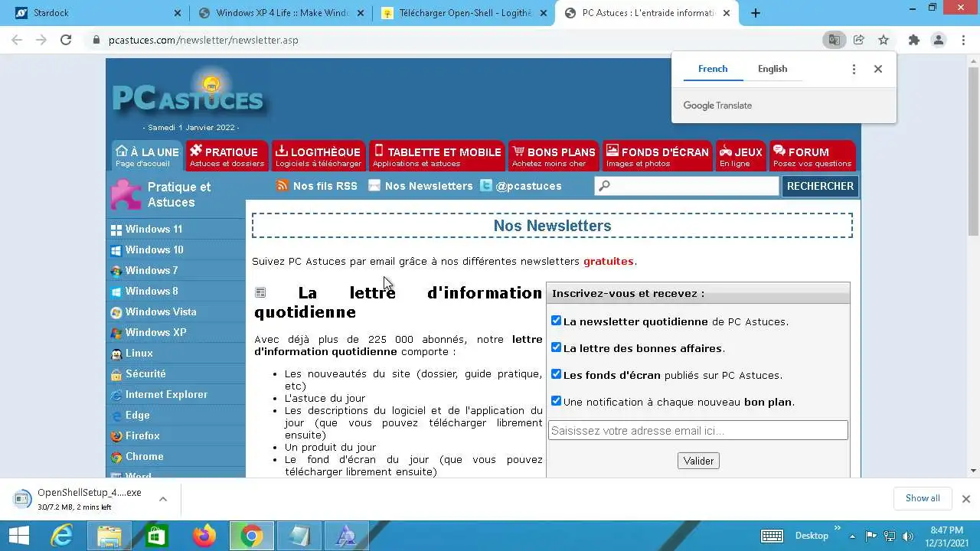Click the Nos Newsletters envelope icon

click(374, 185)
